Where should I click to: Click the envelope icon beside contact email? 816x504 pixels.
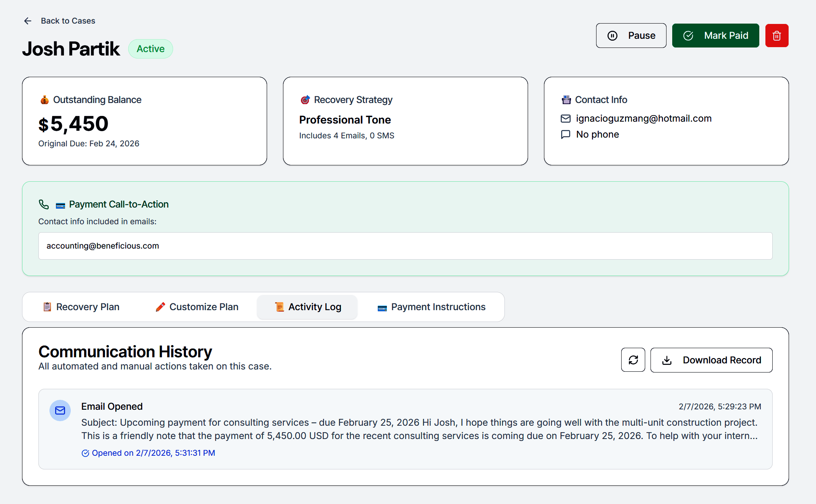566,119
